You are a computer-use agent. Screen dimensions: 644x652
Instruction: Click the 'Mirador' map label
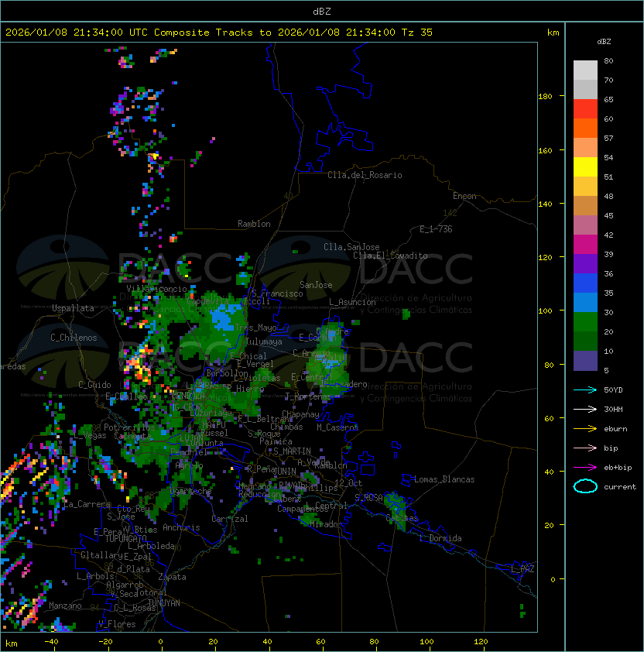click(326, 524)
